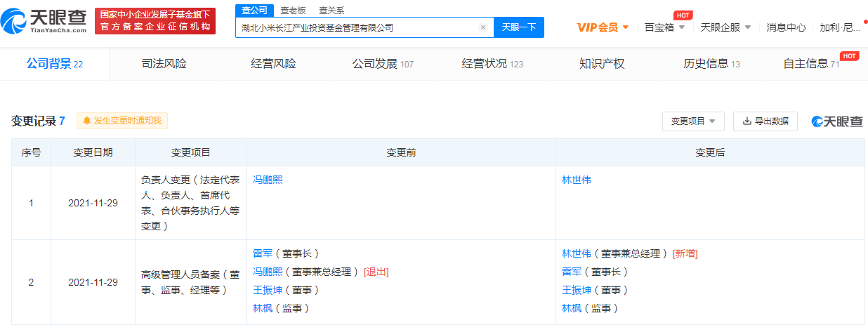Open 林枫 link in 变更后 column
868x325 pixels.
click(x=572, y=308)
